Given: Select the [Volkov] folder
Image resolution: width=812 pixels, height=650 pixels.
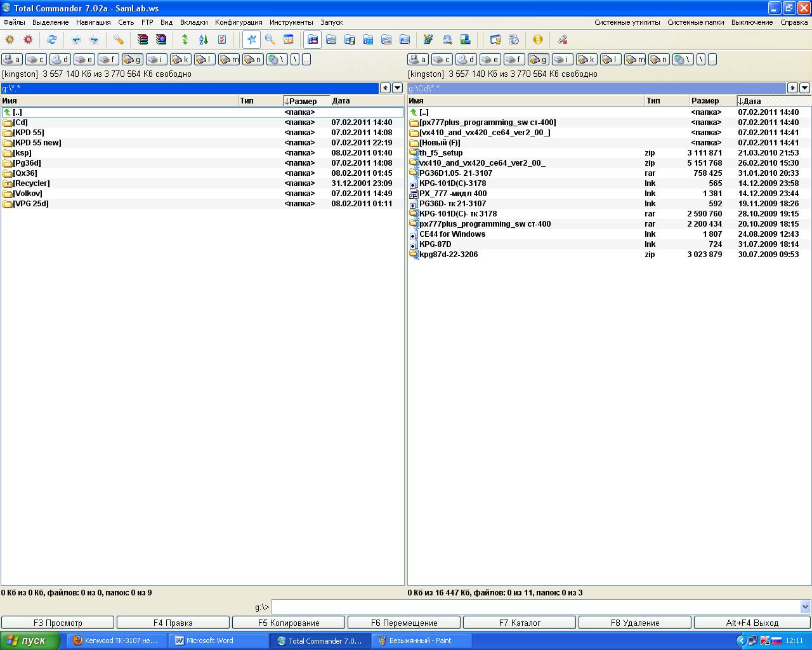Looking at the screenshot, I should 202,194.
